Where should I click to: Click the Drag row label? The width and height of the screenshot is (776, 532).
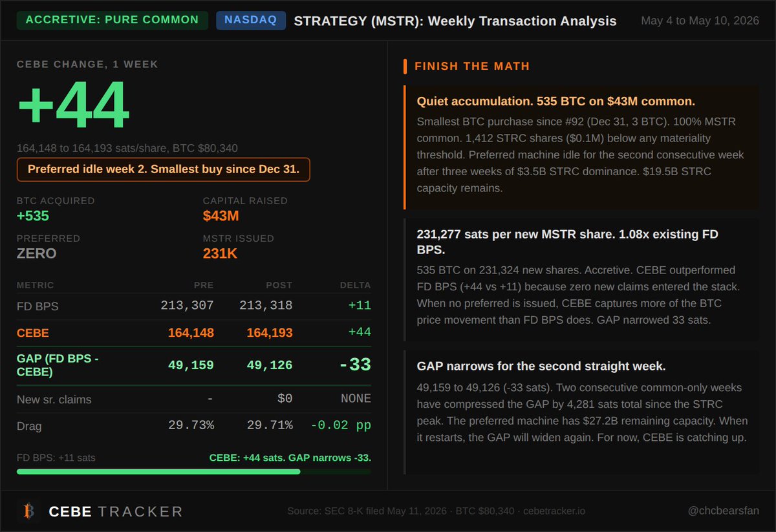29,426
